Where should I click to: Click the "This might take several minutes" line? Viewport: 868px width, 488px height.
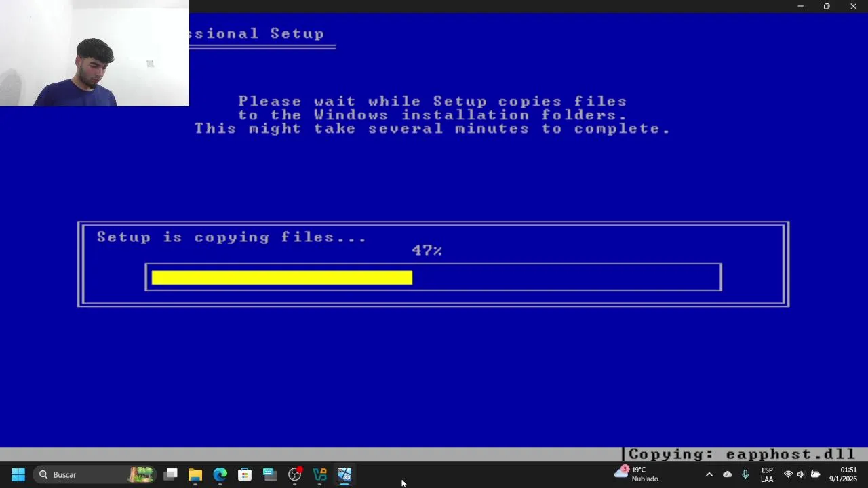tap(433, 128)
